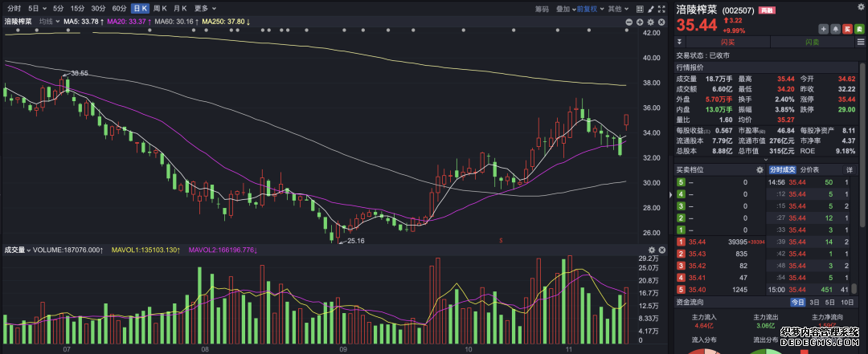Switch to 周K weekly chart
The width and height of the screenshot is (868, 354).
click(x=160, y=8)
